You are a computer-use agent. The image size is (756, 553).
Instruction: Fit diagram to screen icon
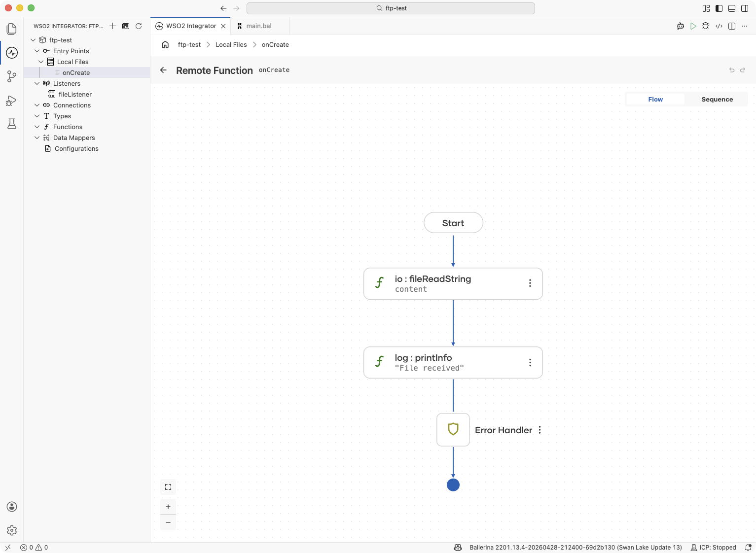[168, 487]
